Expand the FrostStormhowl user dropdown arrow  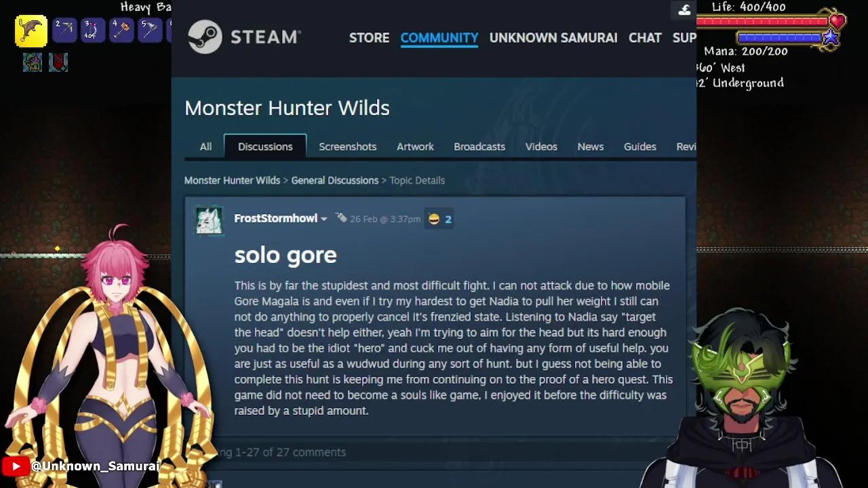tap(324, 219)
